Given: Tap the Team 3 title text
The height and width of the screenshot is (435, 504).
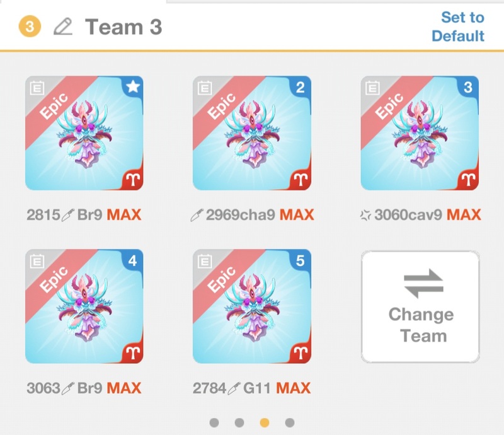Looking at the screenshot, I should [x=123, y=26].
